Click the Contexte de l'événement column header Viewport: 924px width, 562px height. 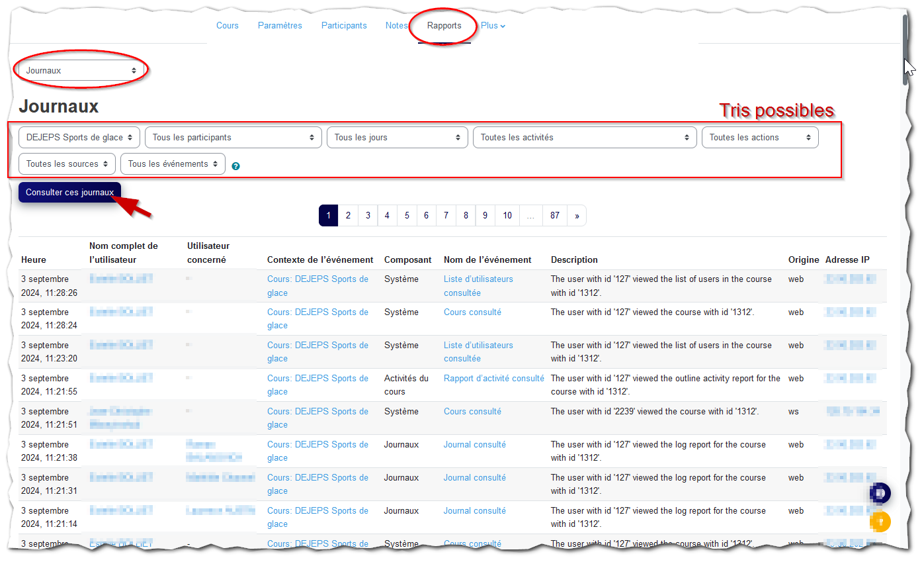(320, 260)
